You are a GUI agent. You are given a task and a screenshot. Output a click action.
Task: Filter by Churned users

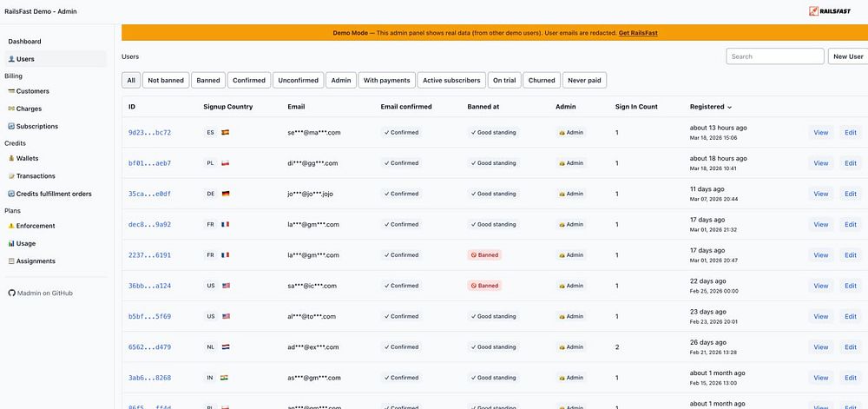point(542,80)
